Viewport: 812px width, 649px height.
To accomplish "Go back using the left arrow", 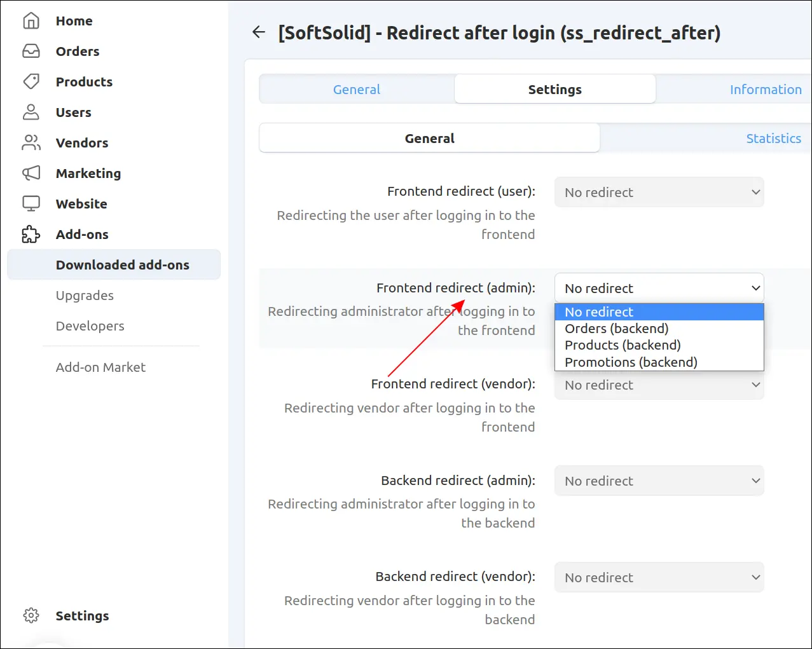I will pos(259,32).
